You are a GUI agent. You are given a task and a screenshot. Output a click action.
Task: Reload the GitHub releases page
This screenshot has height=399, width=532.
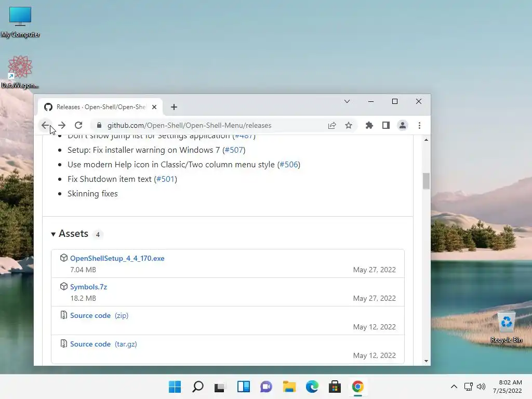pos(78,125)
